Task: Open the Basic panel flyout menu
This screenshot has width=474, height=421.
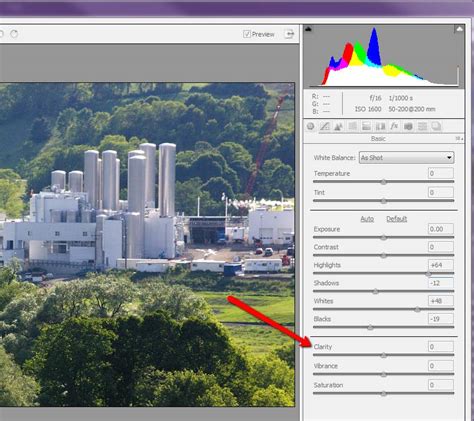Action: (x=459, y=139)
